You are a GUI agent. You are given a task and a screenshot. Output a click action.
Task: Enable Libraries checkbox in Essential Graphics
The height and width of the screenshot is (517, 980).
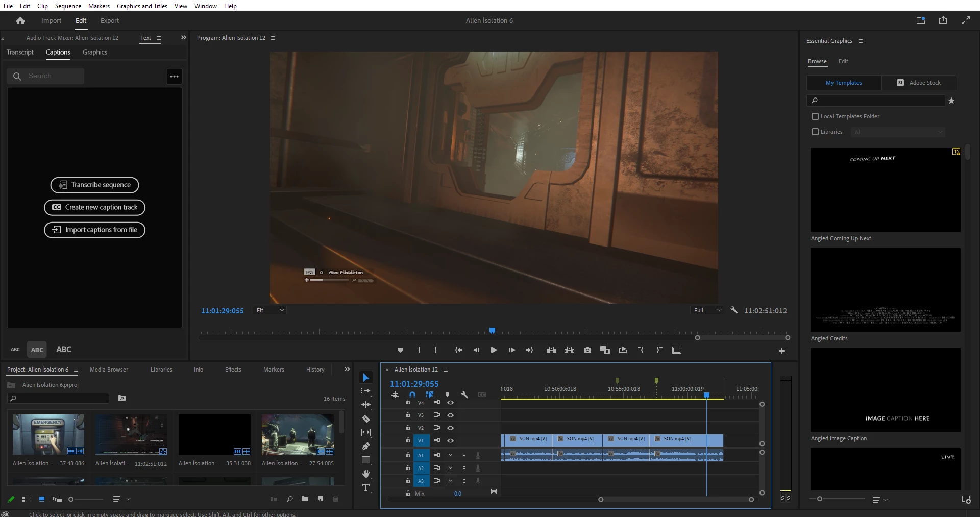[x=815, y=132]
